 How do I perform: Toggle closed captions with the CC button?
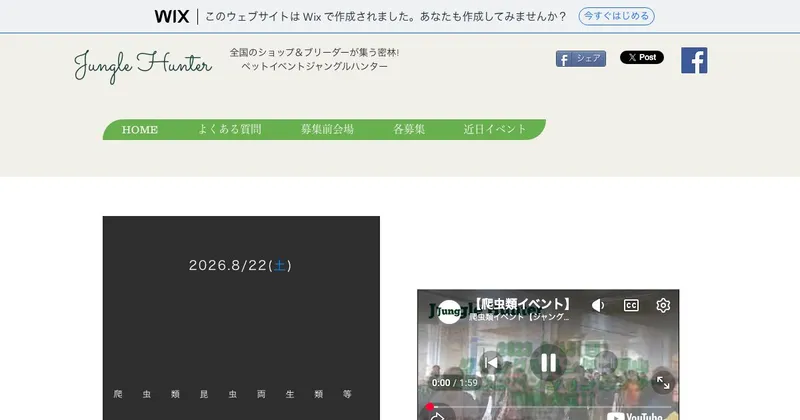tap(631, 305)
